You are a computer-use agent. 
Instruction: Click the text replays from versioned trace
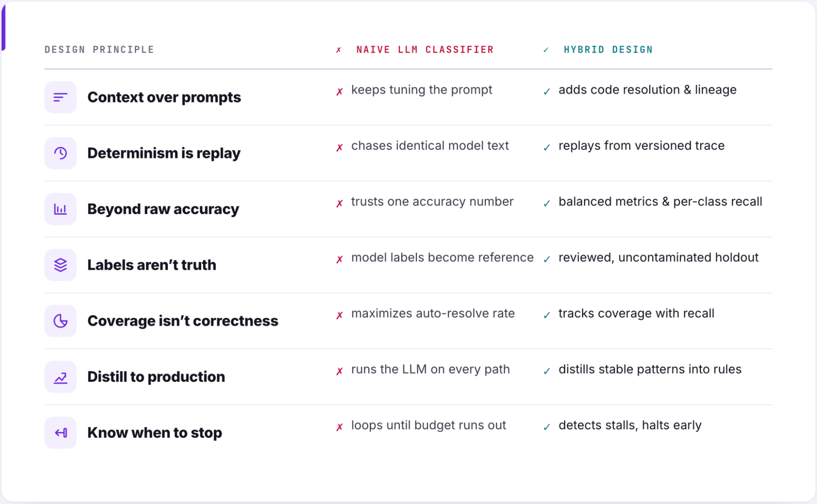pos(641,146)
